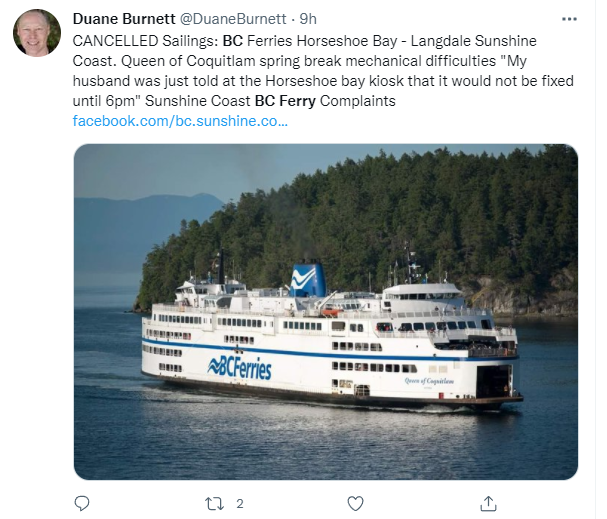
Task: Open the Duane Burnett display name
Action: (x=124, y=19)
